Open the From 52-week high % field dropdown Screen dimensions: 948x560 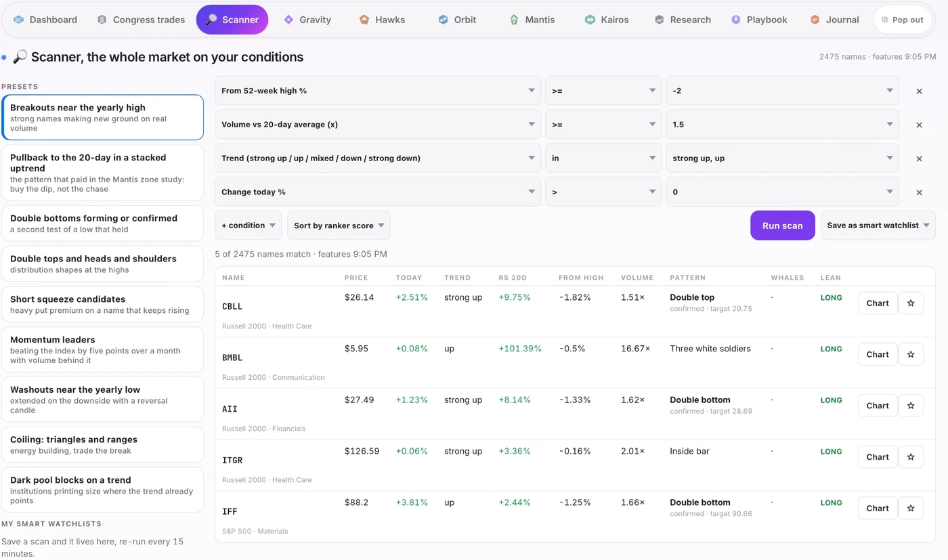378,91
